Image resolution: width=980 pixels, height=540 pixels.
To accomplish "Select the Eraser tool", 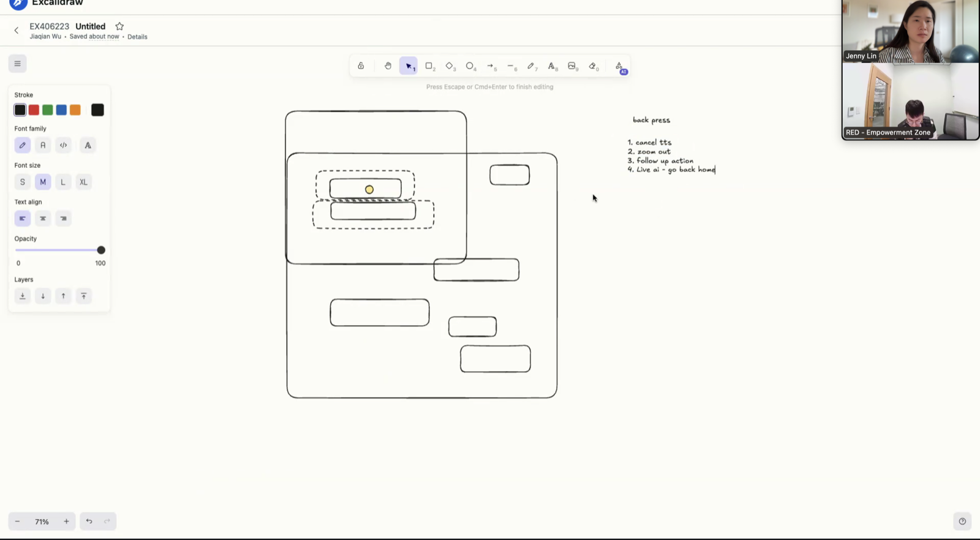I will (593, 66).
